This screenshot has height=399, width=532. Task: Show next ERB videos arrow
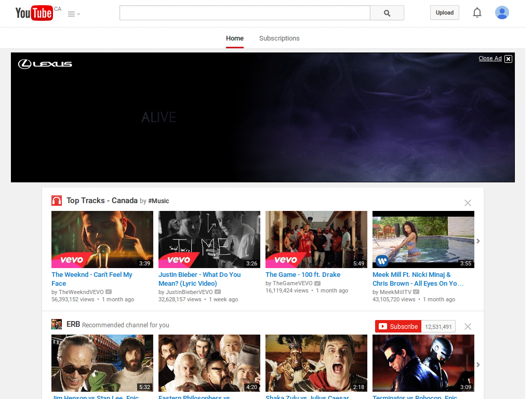pyautogui.click(x=478, y=365)
